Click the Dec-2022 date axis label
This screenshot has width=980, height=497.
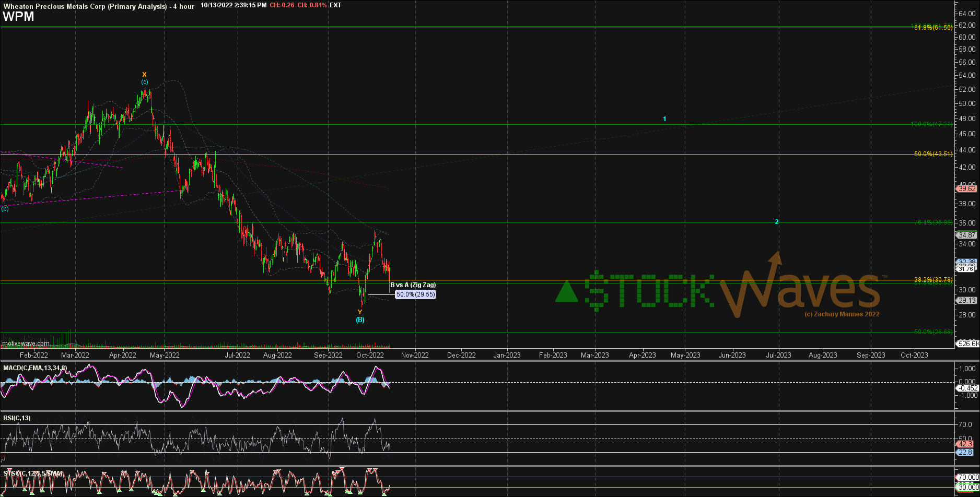click(461, 355)
